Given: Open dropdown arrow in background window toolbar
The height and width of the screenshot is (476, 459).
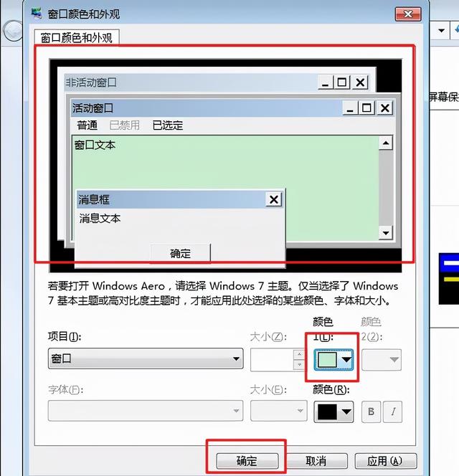Looking at the screenshot, I should pyautogui.click(x=441, y=30).
